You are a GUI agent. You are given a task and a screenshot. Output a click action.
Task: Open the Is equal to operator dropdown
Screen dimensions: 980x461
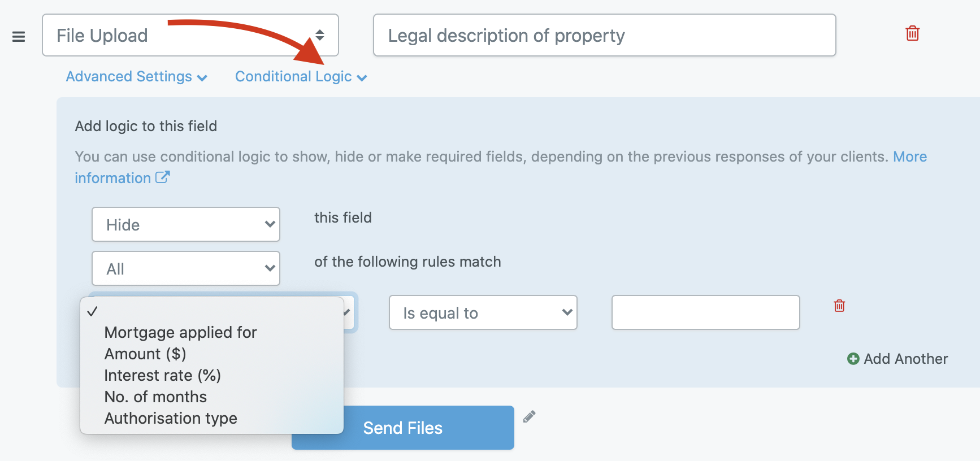(x=483, y=312)
